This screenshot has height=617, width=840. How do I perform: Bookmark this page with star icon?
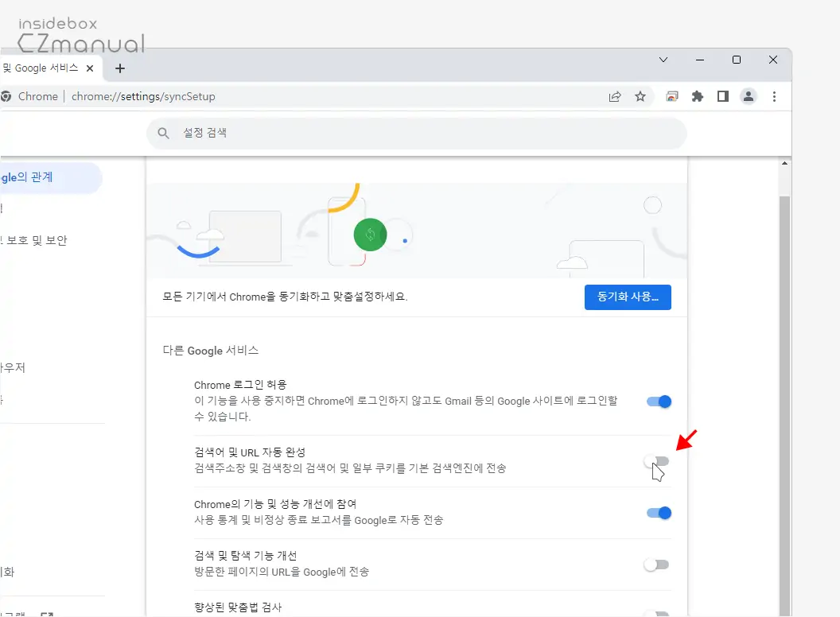pyautogui.click(x=640, y=96)
